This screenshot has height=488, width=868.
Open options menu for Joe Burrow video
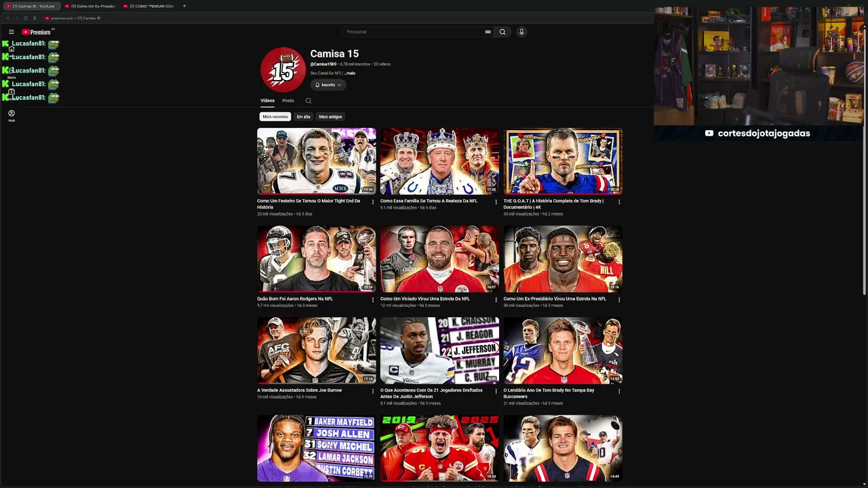(372, 391)
